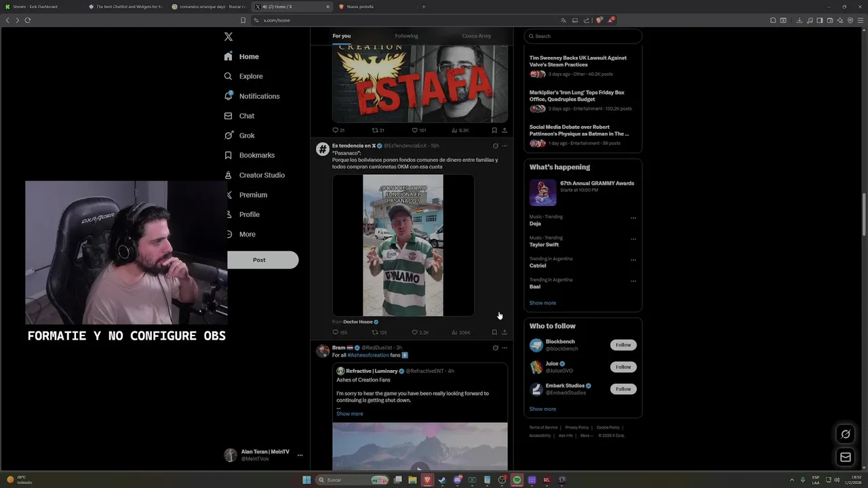Open more options on Es tendencia post

[505, 146]
